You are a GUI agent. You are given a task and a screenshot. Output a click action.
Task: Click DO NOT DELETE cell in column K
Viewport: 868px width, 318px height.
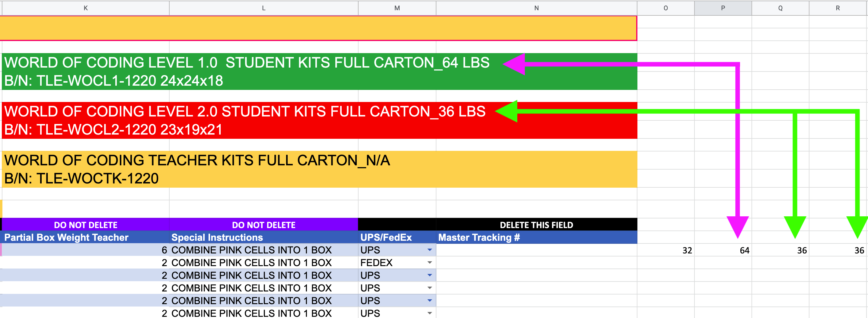[x=86, y=225]
